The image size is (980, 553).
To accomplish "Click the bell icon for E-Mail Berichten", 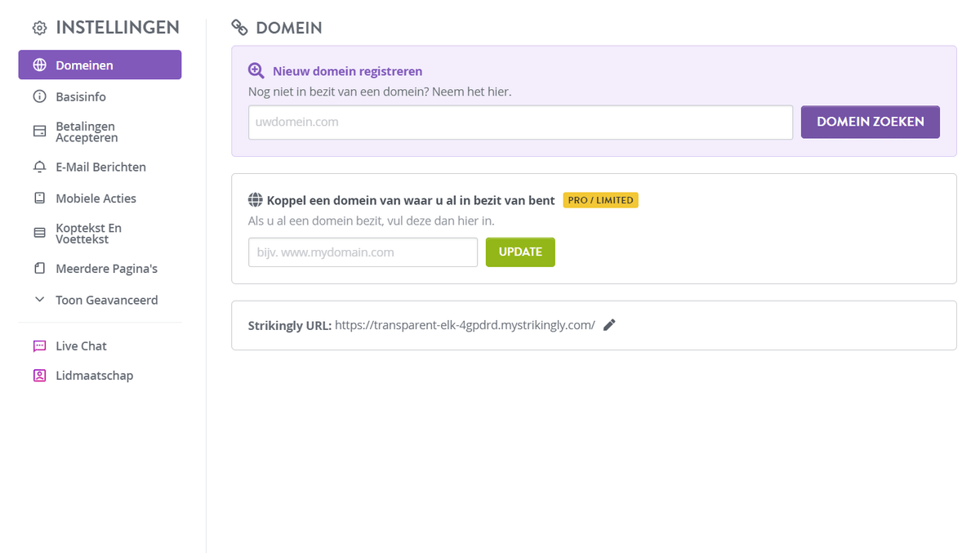I will pos(39,167).
